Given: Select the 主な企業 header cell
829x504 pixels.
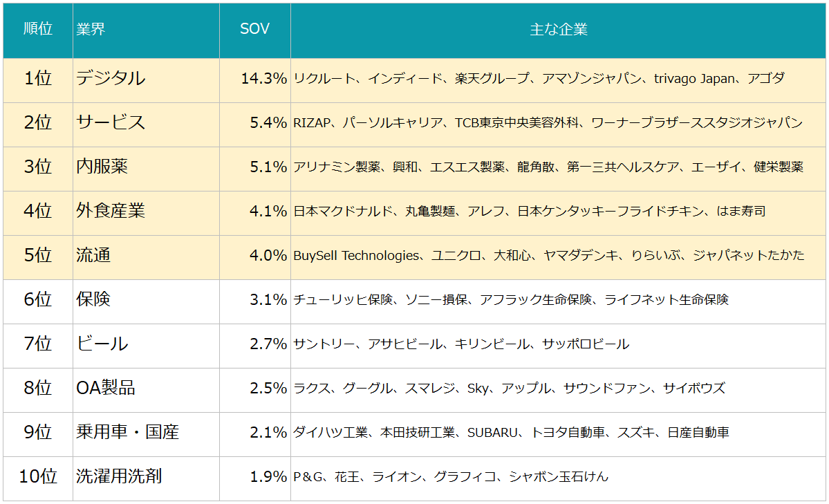Looking at the screenshot, I should (558, 30).
